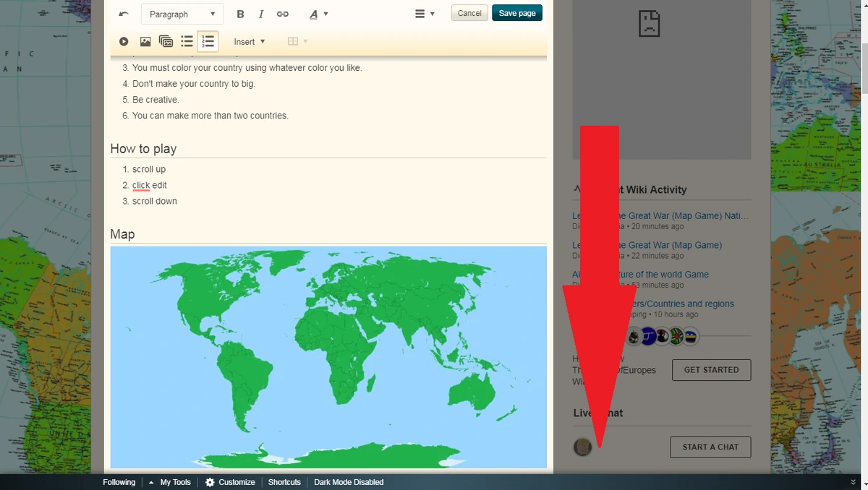Insert a photo gallery
Viewport: 868px width, 490px height.
coord(166,41)
